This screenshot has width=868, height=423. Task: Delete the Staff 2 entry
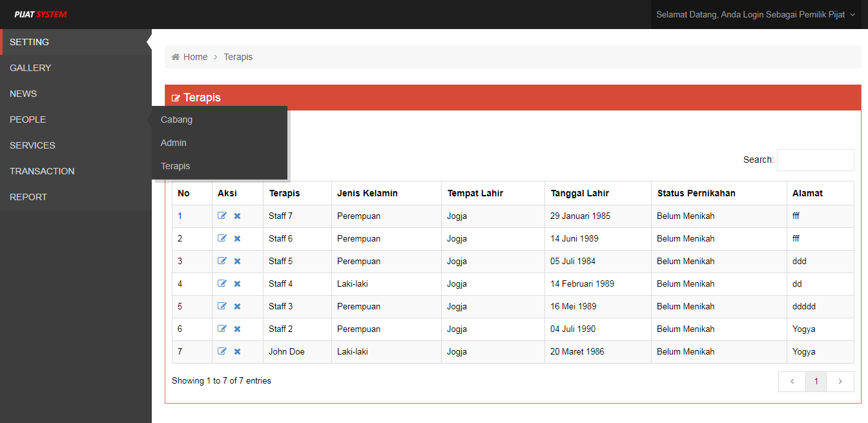tap(237, 329)
